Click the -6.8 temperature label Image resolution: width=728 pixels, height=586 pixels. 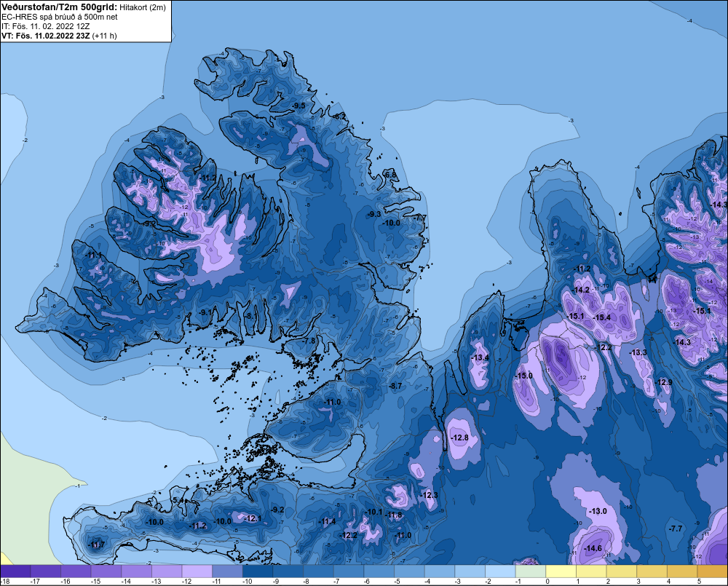390,175
